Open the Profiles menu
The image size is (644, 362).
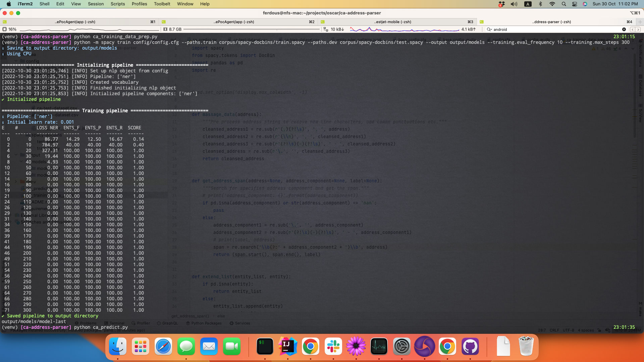139,4
